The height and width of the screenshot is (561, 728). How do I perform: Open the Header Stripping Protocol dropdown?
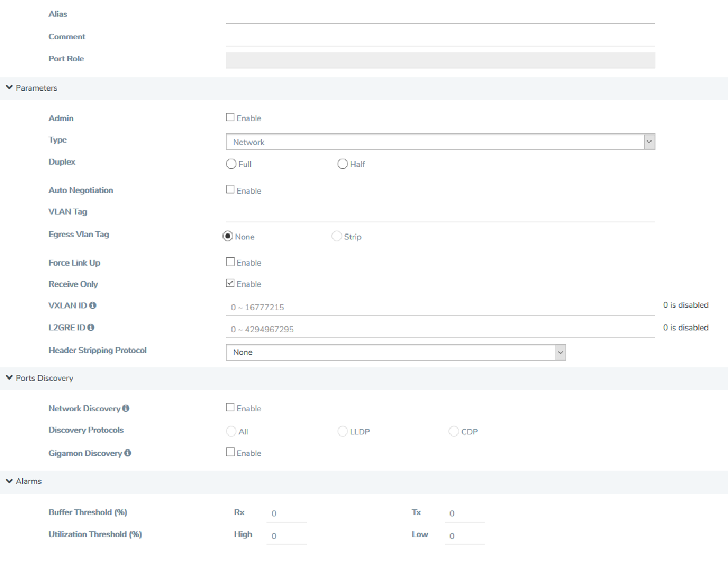(396, 352)
